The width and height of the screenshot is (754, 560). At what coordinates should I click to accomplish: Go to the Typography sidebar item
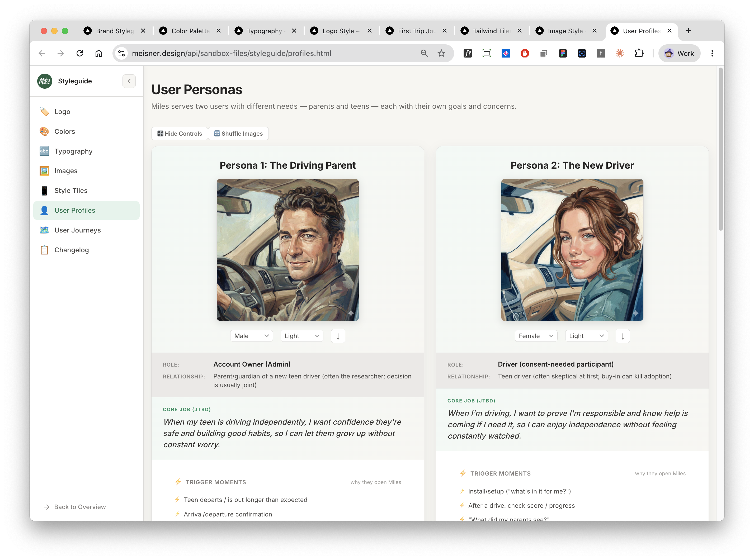[86, 151]
